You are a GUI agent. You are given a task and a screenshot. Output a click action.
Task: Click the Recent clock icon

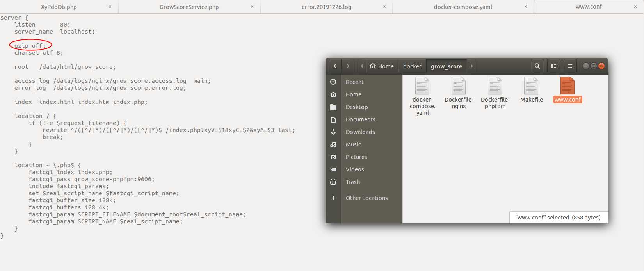[333, 82]
